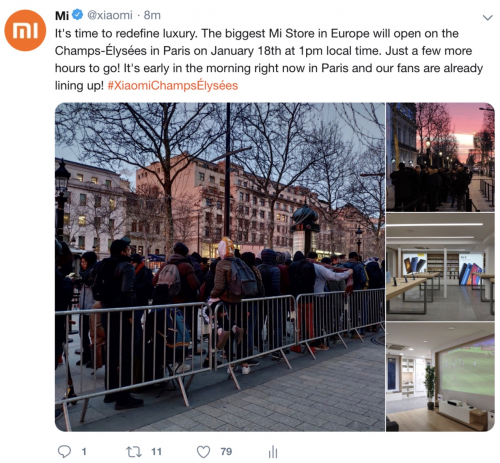Open the sunset queue photo thumbnail
The width and height of the screenshot is (500, 463).
point(440,157)
